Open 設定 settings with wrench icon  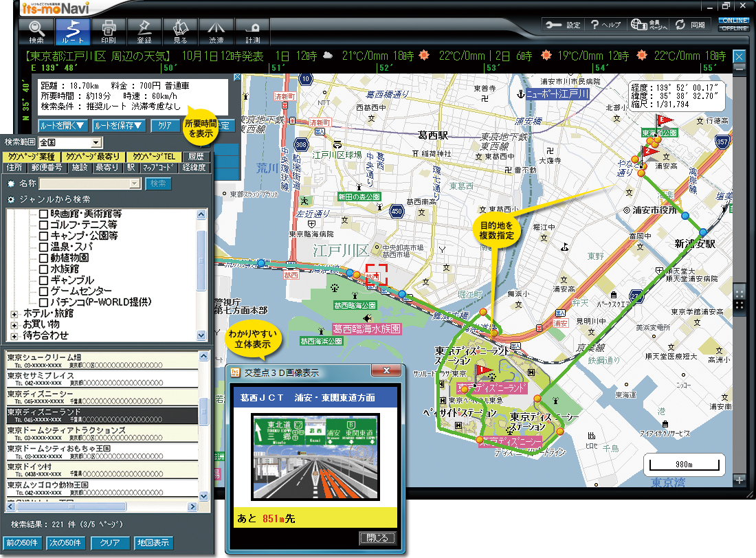(x=564, y=25)
